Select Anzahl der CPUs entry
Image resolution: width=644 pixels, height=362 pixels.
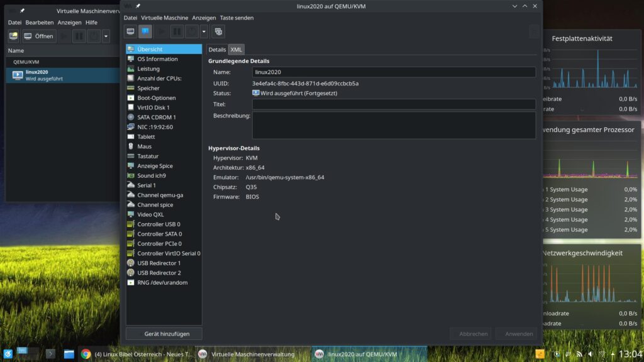click(x=164, y=78)
